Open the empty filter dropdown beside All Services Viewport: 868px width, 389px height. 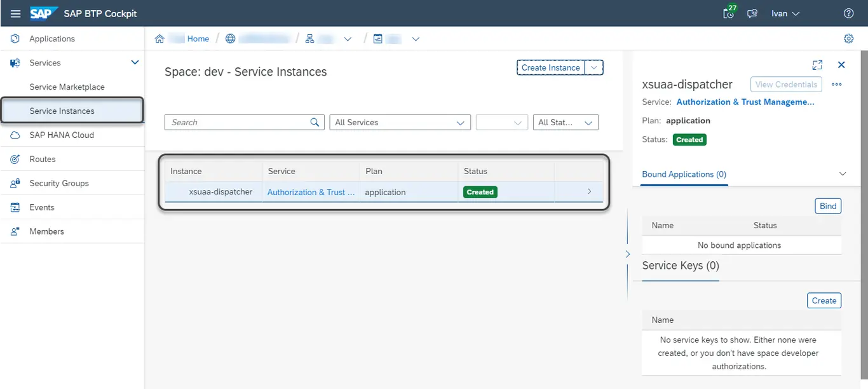click(x=501, y=122)
